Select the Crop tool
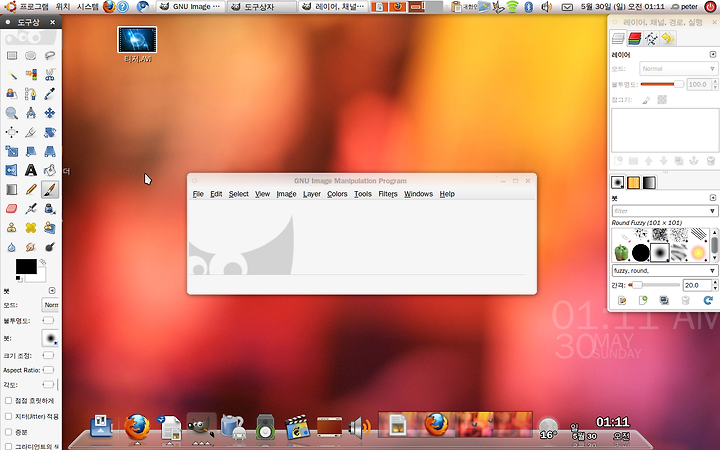The image size is (720, 450). (x=31, y=132)
